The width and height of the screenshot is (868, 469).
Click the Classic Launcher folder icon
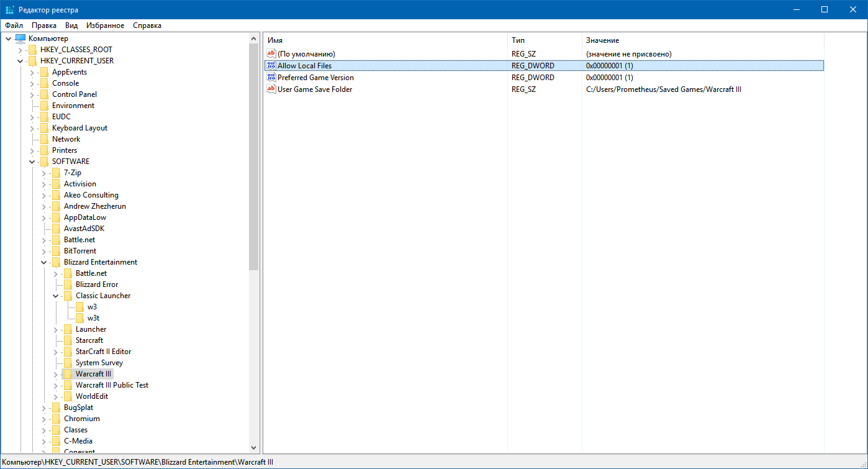pos(68,296)
